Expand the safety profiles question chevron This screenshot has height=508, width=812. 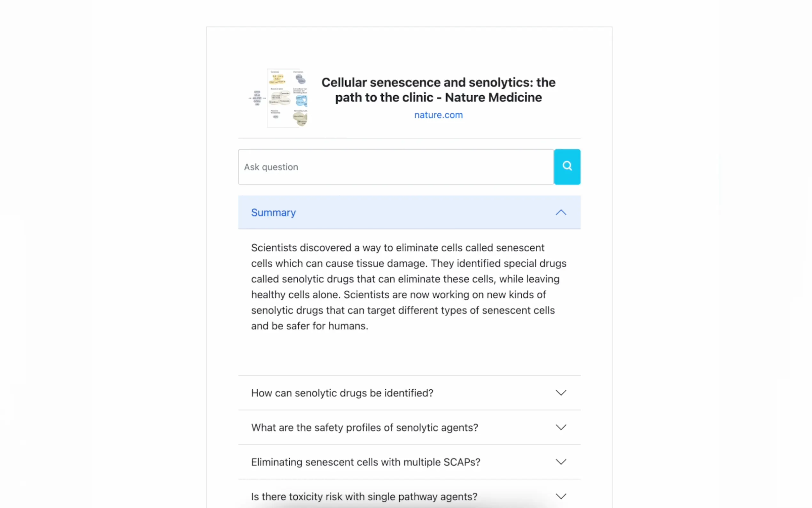(x=561, y=427)
